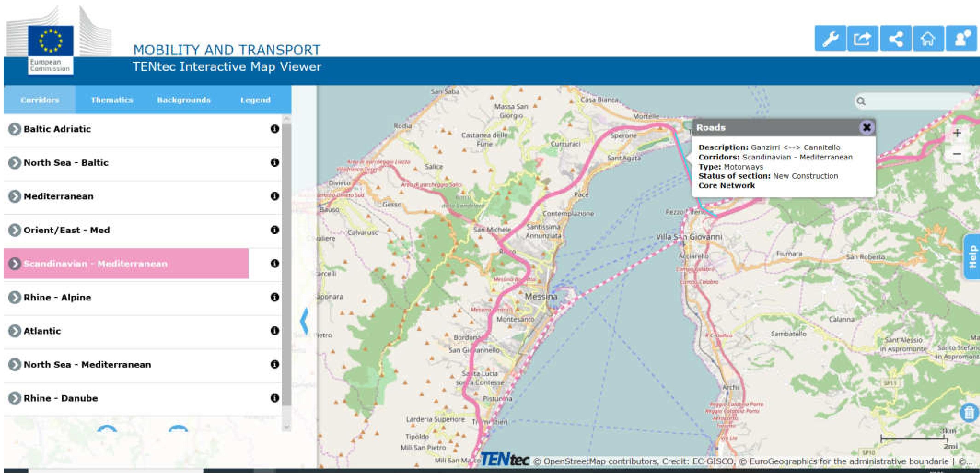
Task: Expand the Baltic Adriatic corridor
Action: [15, 129]
